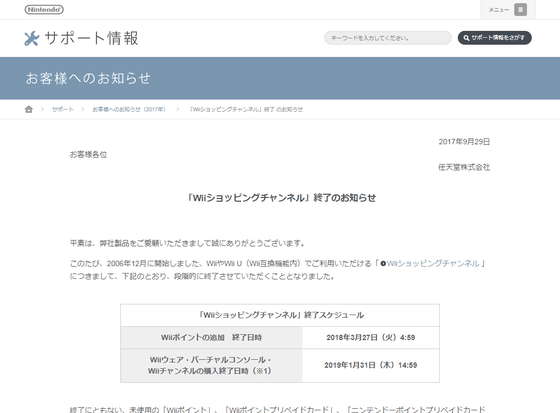Click the Wiiポイントの追加 終了日時 cell
This screenshot has height=413, width=560.
(x=211, y=338)
